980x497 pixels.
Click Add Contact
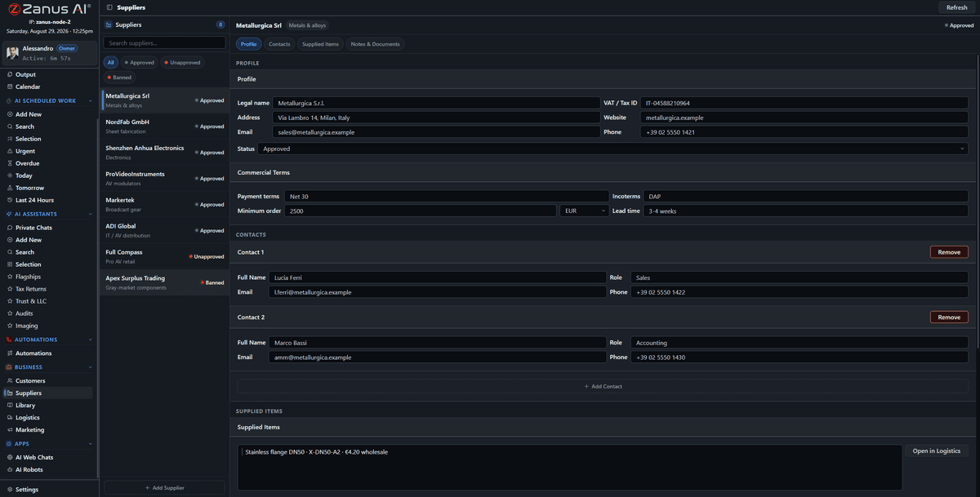(x=603, y=386)
